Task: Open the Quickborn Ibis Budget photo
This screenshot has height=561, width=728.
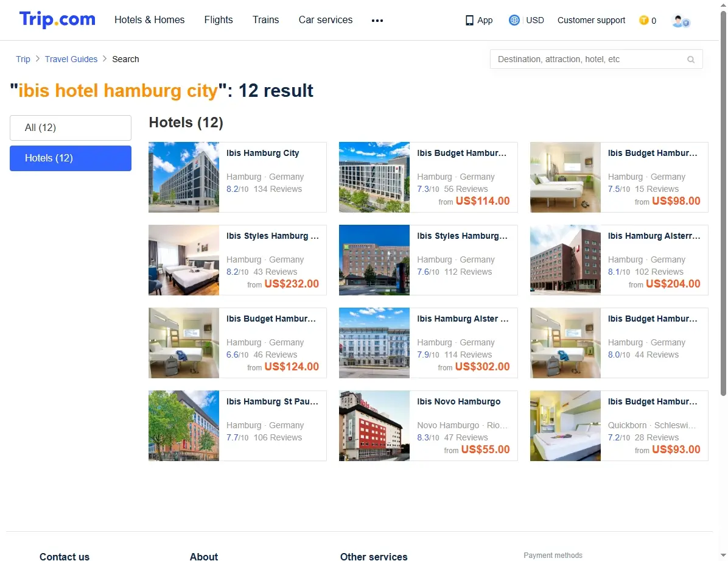Action: [565, 426]
